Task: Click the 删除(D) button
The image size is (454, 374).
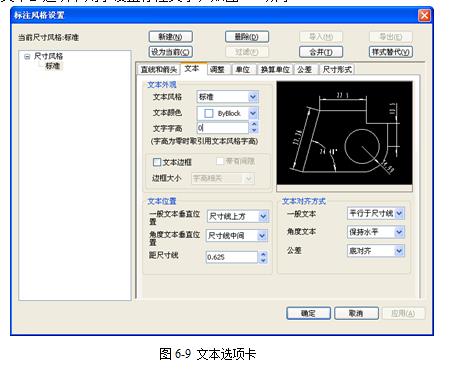Action: tap(247, 37)
